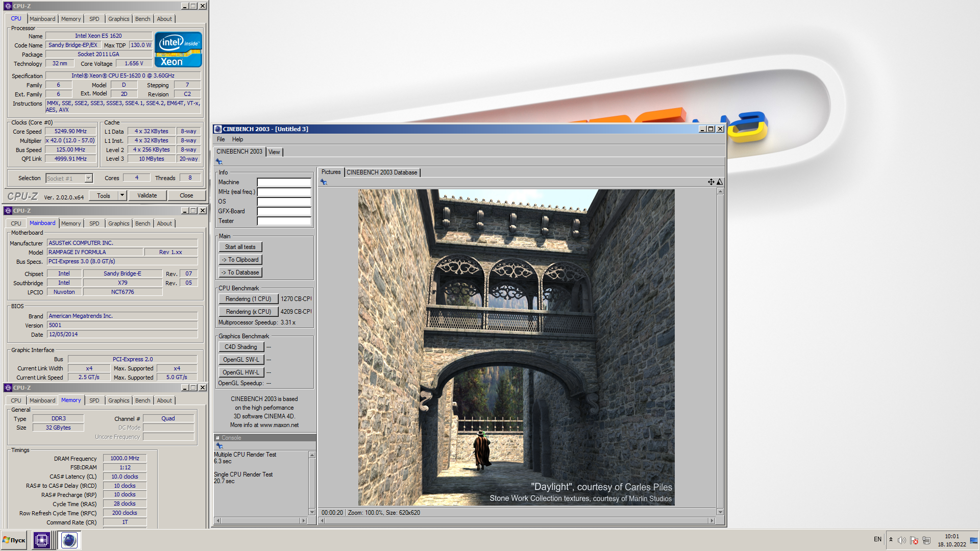Image resolution: width=980 pixels, height=551 pixels.
Task: Click zoom triangle icon above render picture
Action: (720, 182)
